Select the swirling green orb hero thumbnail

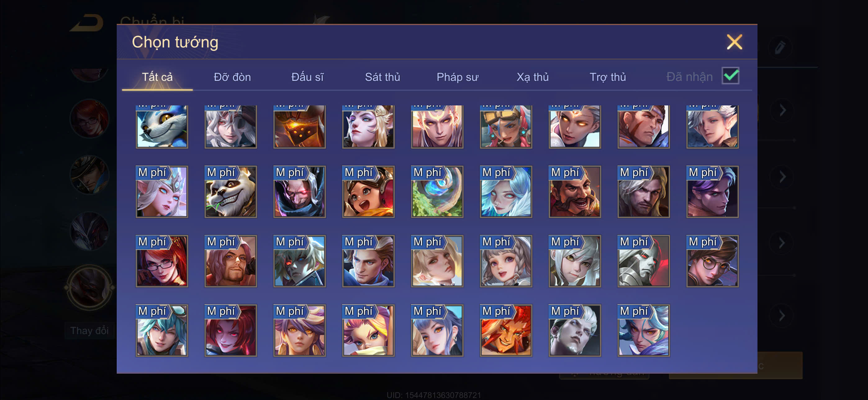(x=437, y=192)
